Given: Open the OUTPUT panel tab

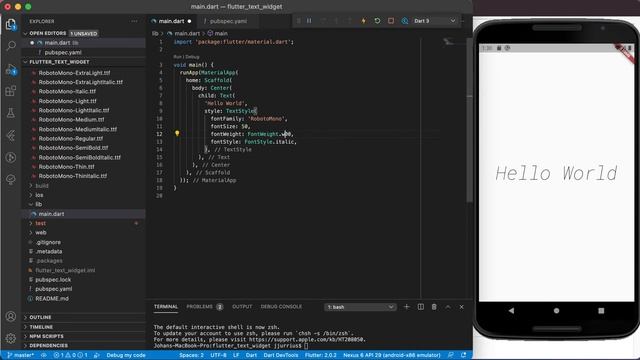Looking at the screenshot, I should coord(242,307).
